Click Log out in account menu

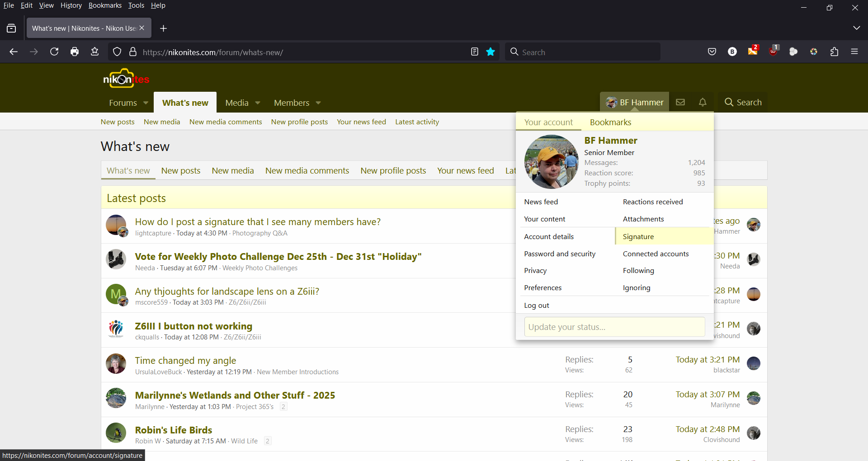[537, 306]
